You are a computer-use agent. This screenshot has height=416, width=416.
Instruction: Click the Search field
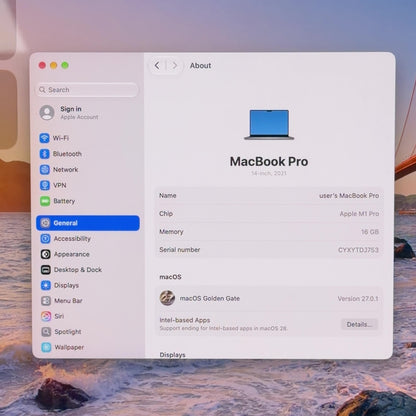click(87, 90)
